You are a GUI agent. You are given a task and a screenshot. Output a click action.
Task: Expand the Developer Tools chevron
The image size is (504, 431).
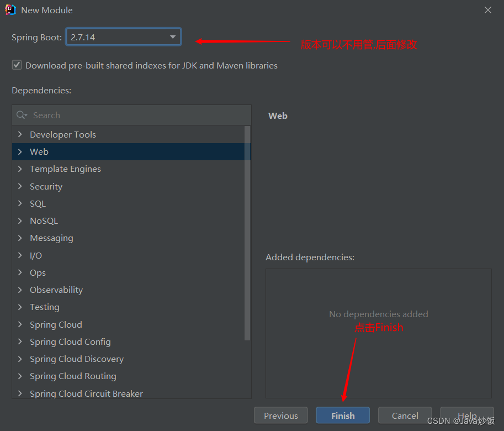[x=20, y=134]
